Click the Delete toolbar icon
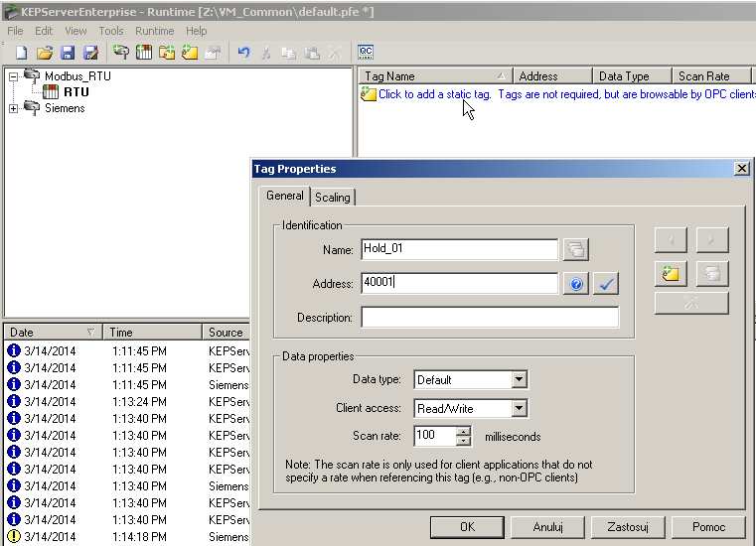The width and height of the screenshot is (756, 546). click(335, 53)
